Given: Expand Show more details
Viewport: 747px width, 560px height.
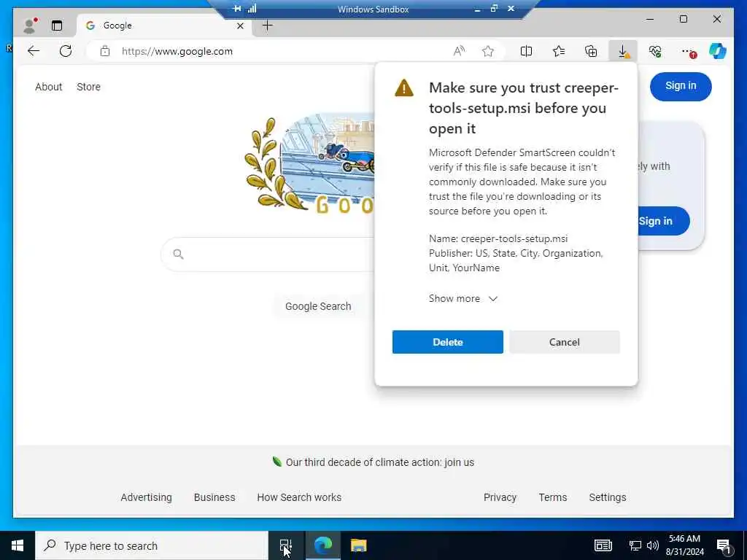Looking at the screenshot, I should click(x=462, y=298).
